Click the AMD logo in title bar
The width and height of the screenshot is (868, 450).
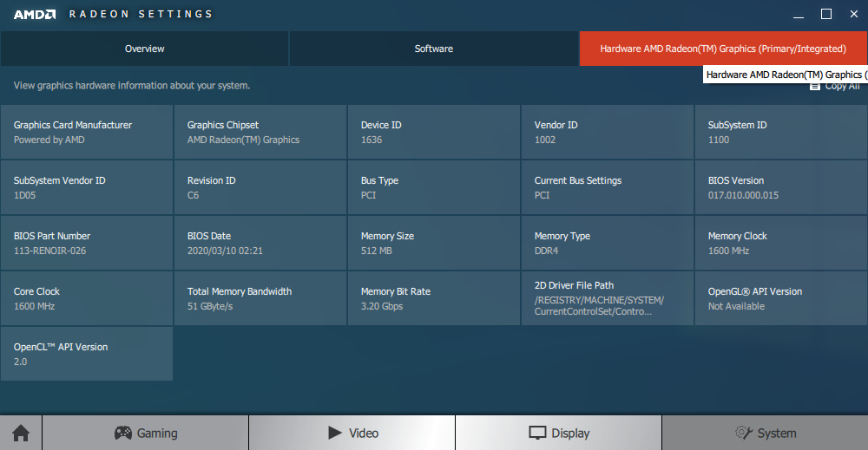click(x=35, y=15)
